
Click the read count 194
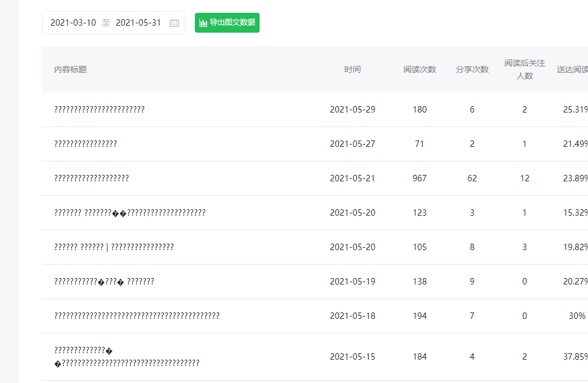(419, 316)
